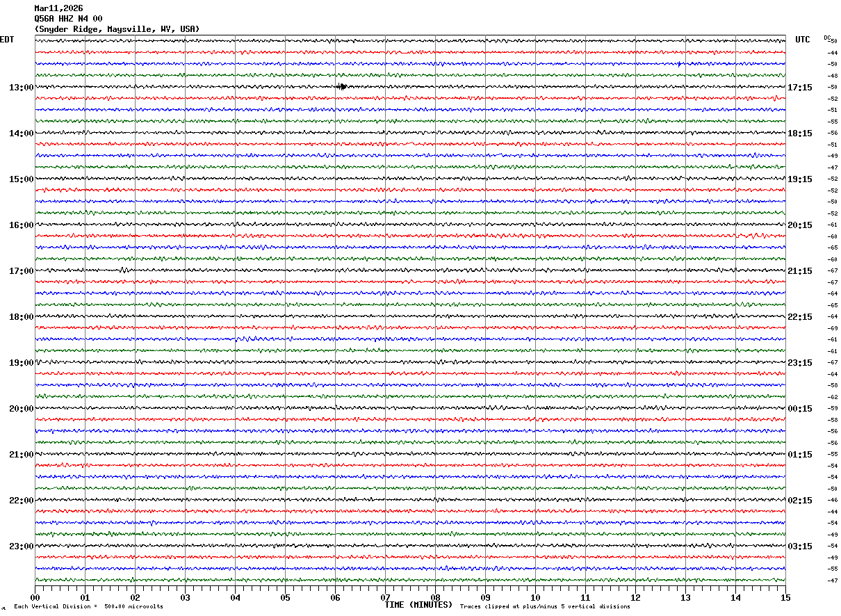Click minute tick label '06' on the x-axis
This screenshot has width=841, height=616.
[335, 597]
